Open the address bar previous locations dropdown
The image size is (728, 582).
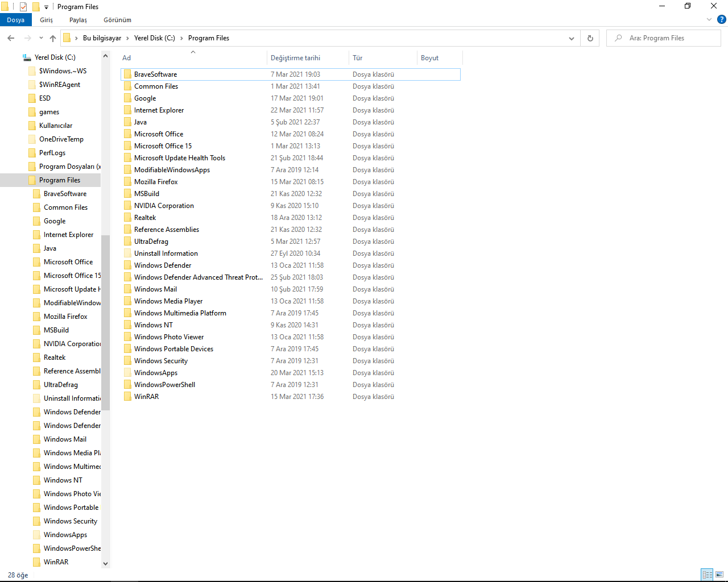(571, 38)
